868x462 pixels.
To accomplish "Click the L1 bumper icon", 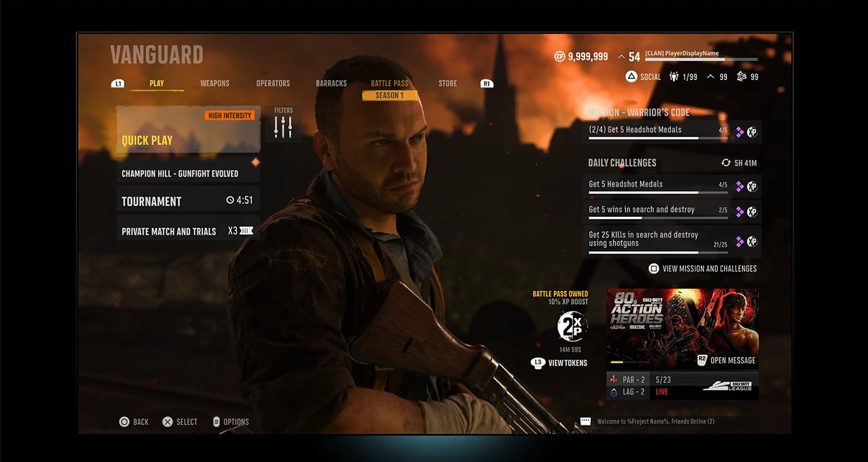I will (118, 84).
